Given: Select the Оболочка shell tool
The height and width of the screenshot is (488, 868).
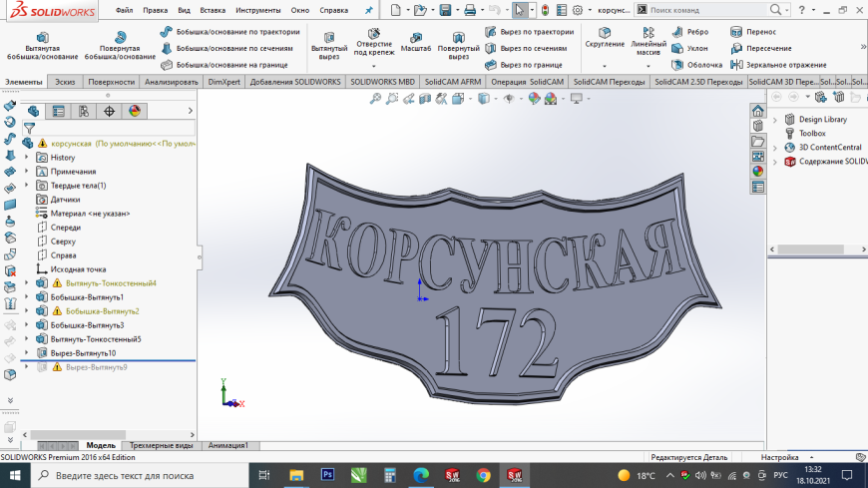Looking at the screenshot, I should pyautogui.click(x=697, y=65).
